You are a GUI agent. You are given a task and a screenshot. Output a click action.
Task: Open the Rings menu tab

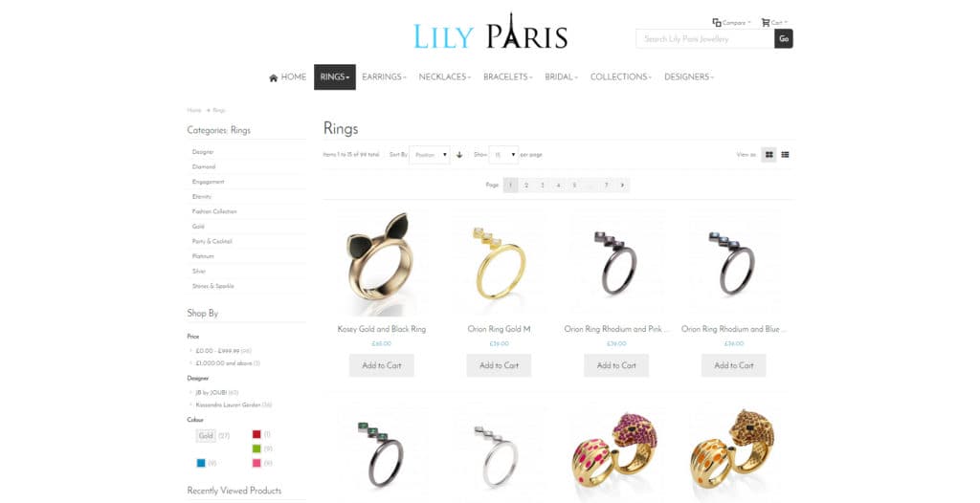pyautogui.click(x=334, y=77)
